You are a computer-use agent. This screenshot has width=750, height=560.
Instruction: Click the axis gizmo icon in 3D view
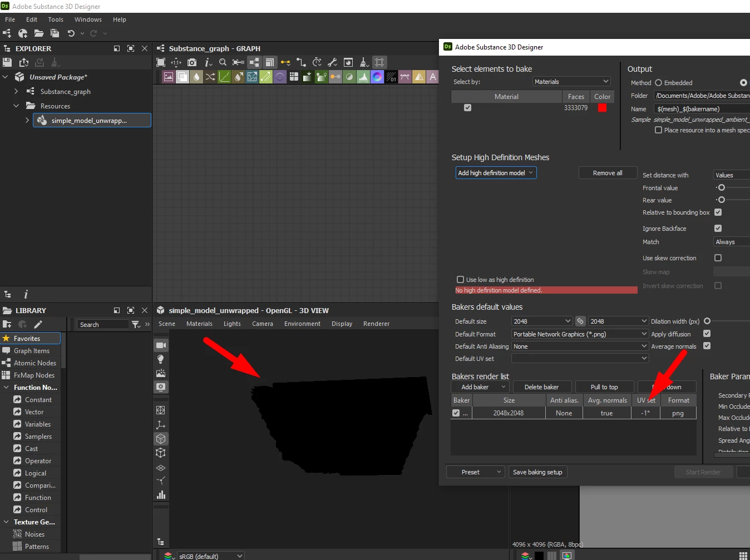click(161, 425)
